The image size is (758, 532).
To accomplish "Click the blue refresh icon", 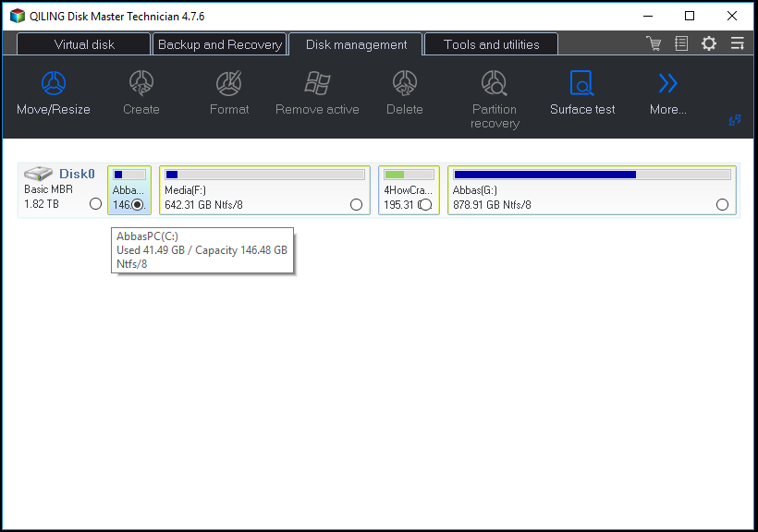I will click(x=735, y=120).
